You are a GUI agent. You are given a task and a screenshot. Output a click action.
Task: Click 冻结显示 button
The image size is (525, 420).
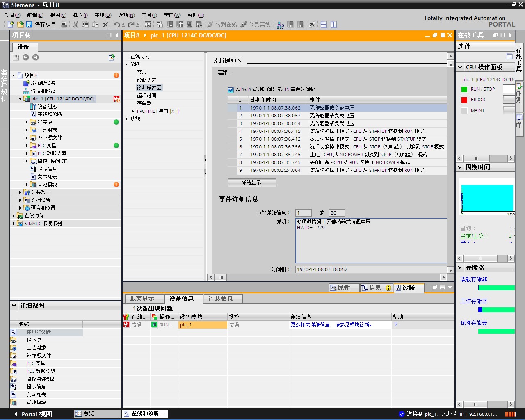pyautogui.click(x=252, y=183)
